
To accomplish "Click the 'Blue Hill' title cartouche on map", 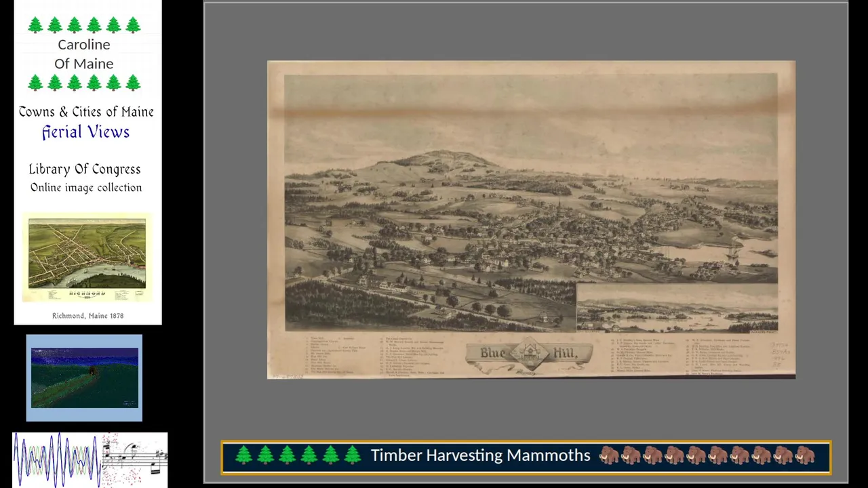I will [530, 355].
